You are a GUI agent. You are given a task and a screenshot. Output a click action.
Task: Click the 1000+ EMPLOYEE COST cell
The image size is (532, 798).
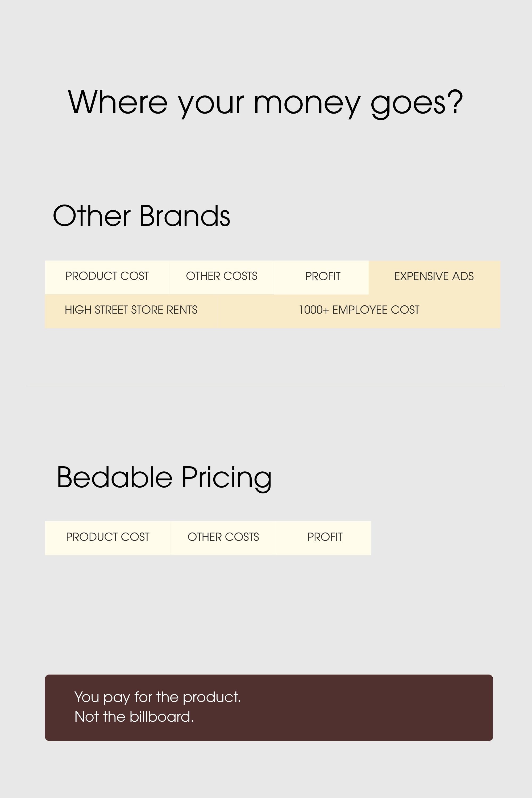click(359, 310)
